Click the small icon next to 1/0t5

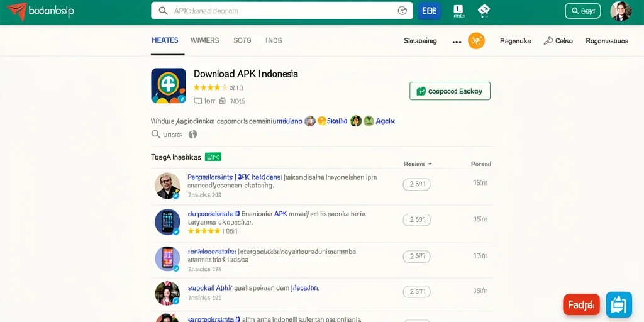[x=222, y=101]
